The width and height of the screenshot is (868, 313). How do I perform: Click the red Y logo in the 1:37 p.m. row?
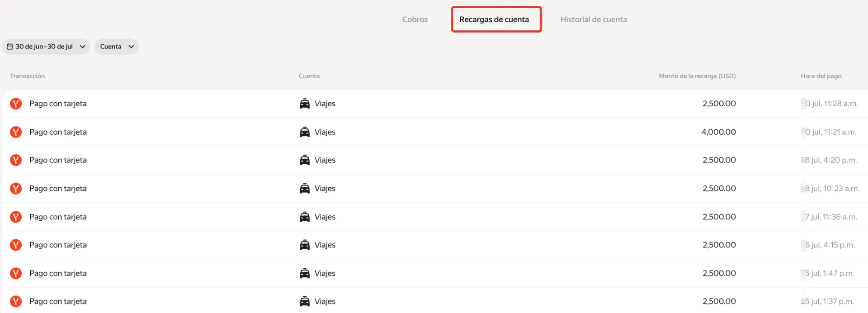[x=16, y=302]
